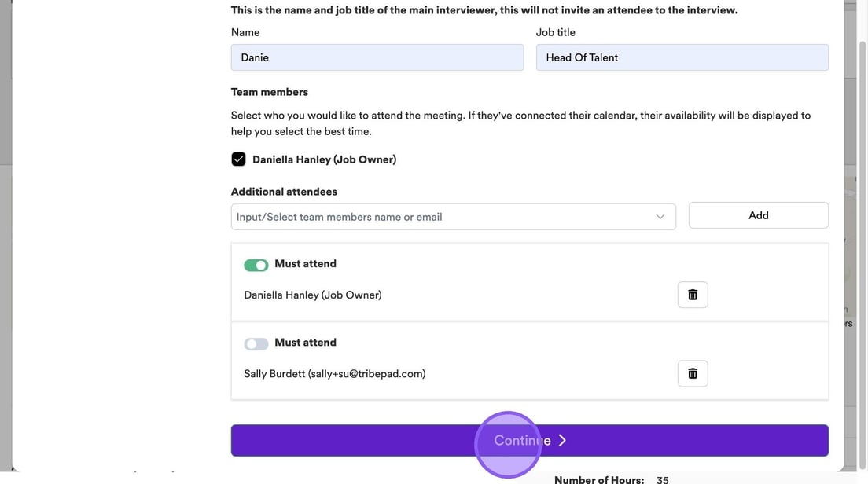Delete Daniella Hanley from attendee list

pos(693,295)
